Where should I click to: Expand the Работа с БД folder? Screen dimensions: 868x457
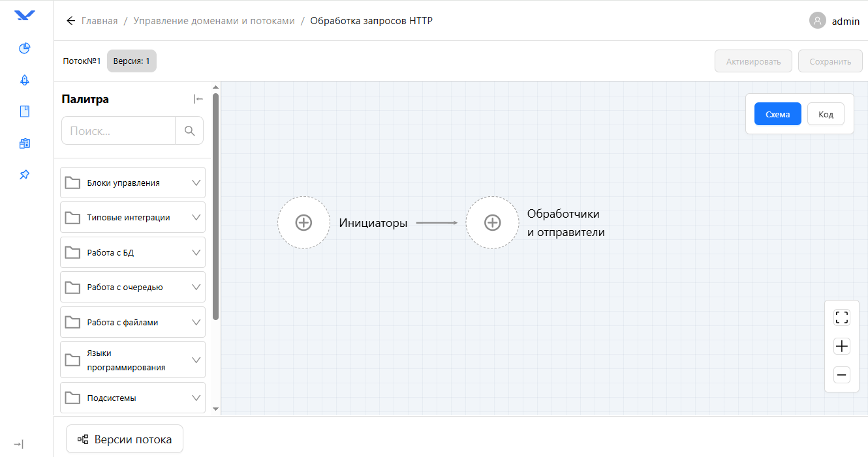click(132, 252)
